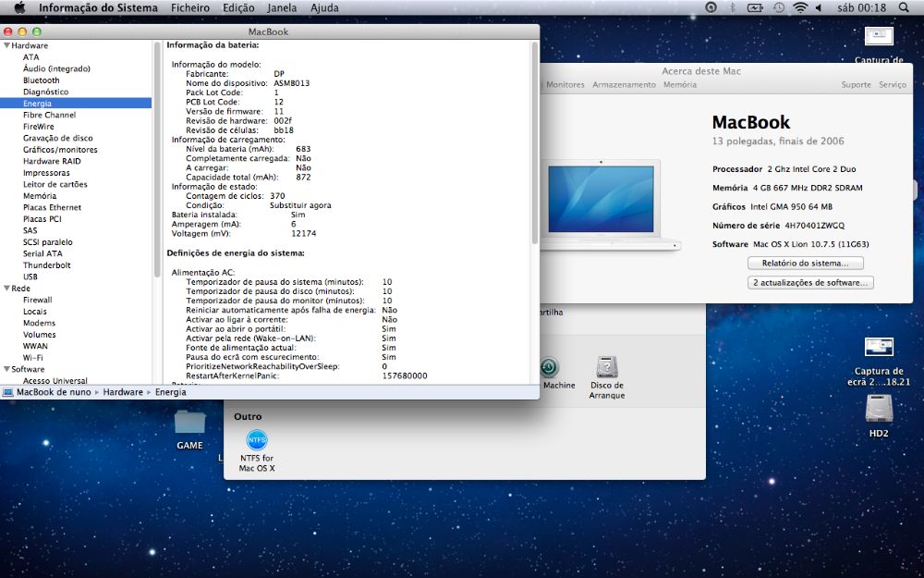The image size is (924, 578).
Task: Click the clock showing sáb 00:18
Action: click(x=861, y=7)
